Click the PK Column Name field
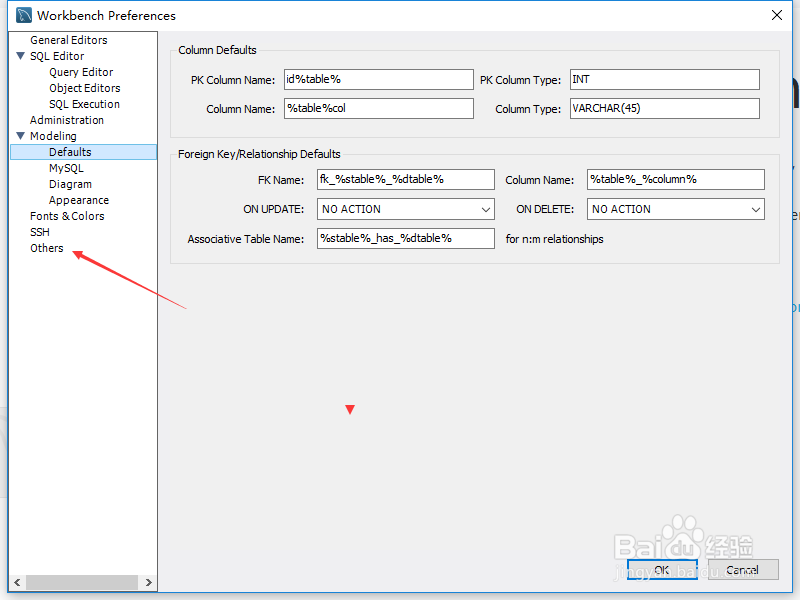Screen dimensions: 800x600 click(379, 80)
